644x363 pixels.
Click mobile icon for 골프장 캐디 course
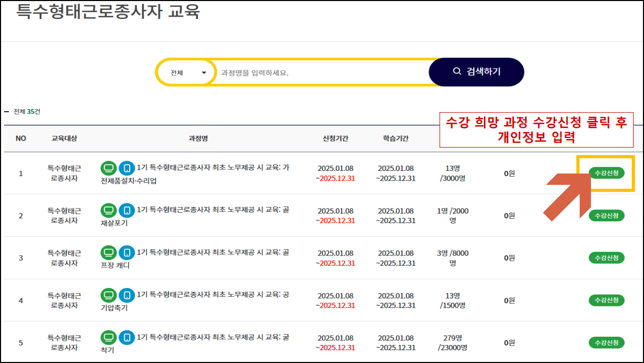point(127,253)
